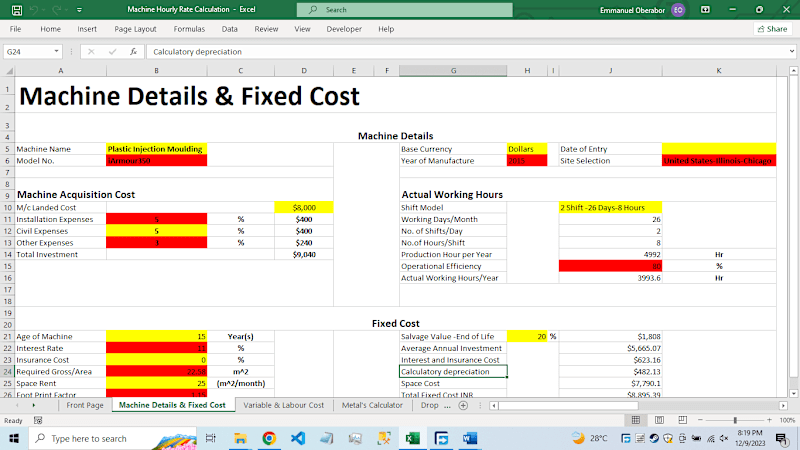Screen dimensions: 800x450
Task: Select all cells with the corner triangle
Action: point(9,71)
